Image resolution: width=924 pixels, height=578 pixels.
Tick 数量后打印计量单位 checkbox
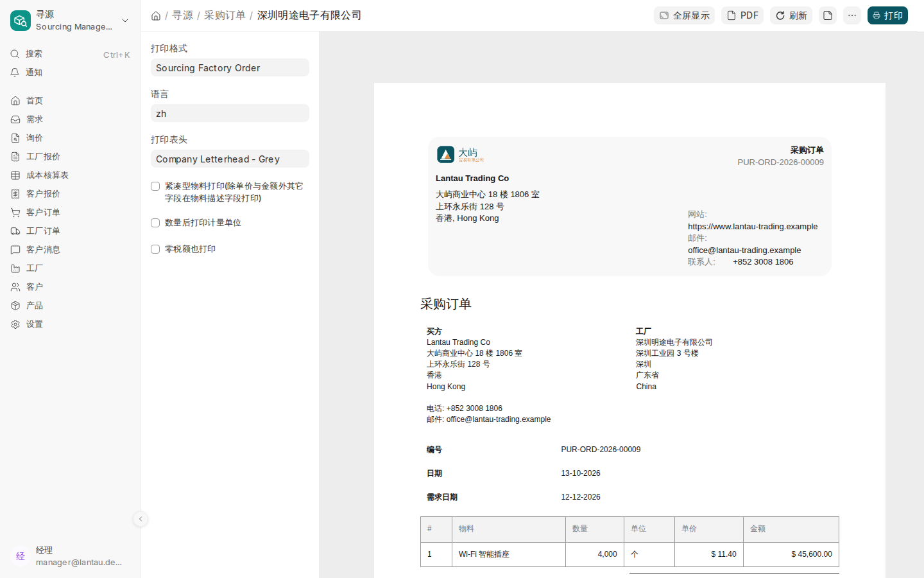155,223
